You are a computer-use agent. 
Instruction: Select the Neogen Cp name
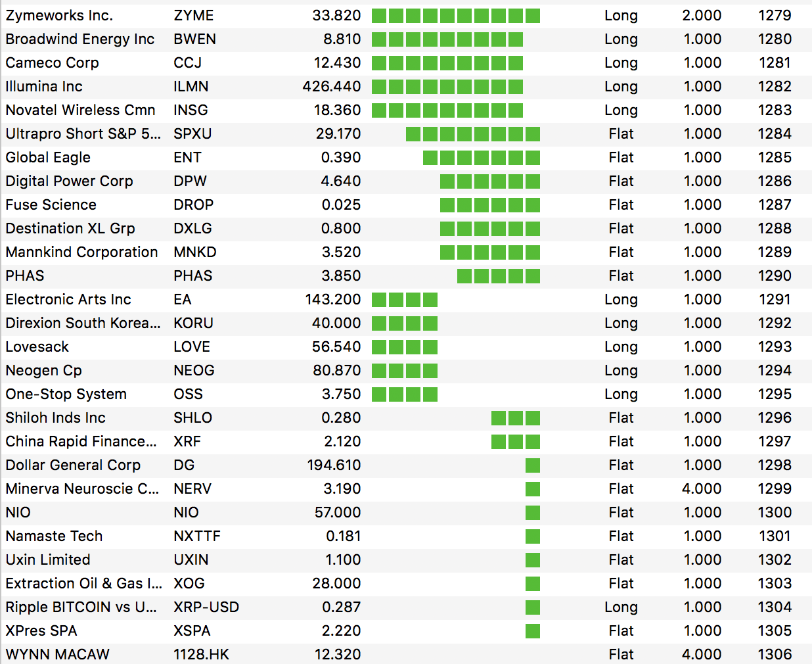(x=43, y=370)
